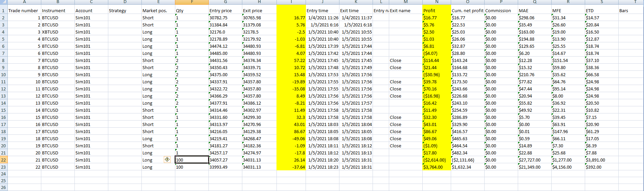
Task: Click the 'Exit time' header cell
Action: pos(356,10)
